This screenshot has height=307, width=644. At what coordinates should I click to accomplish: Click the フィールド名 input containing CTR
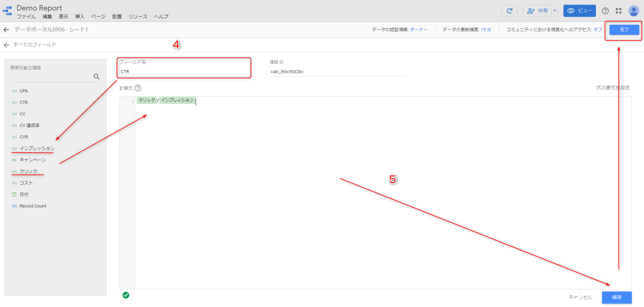184,72
